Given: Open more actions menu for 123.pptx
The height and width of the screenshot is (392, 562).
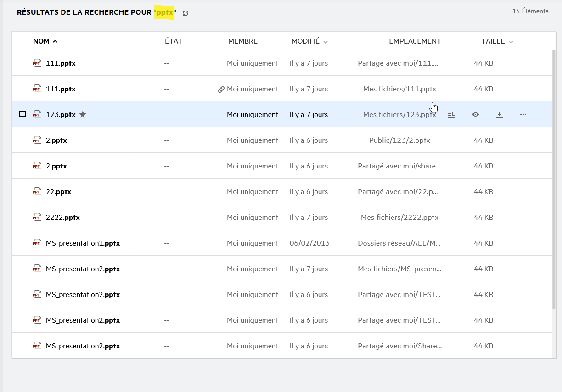Looking at the screenshot, I should tap(523, 115).
